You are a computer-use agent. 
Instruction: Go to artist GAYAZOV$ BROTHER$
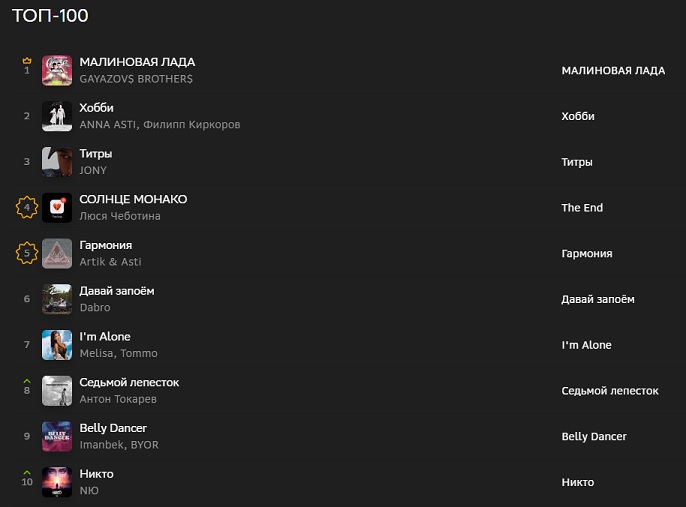(136, 79)
